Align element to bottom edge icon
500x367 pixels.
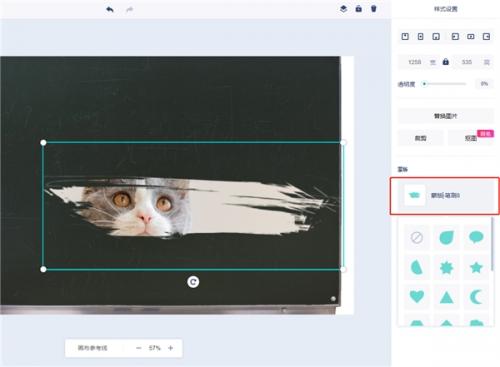(x=436, y=36)
